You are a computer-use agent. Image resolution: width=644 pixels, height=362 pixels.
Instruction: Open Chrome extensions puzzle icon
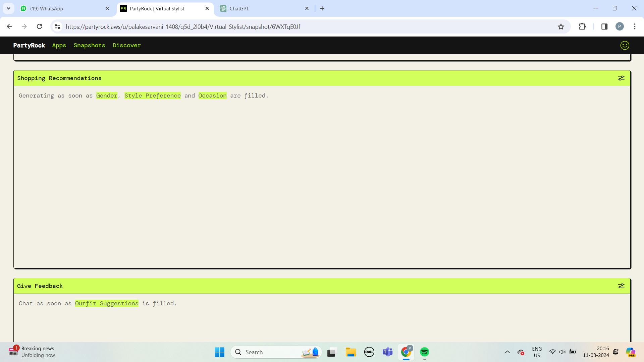point(582,26)
